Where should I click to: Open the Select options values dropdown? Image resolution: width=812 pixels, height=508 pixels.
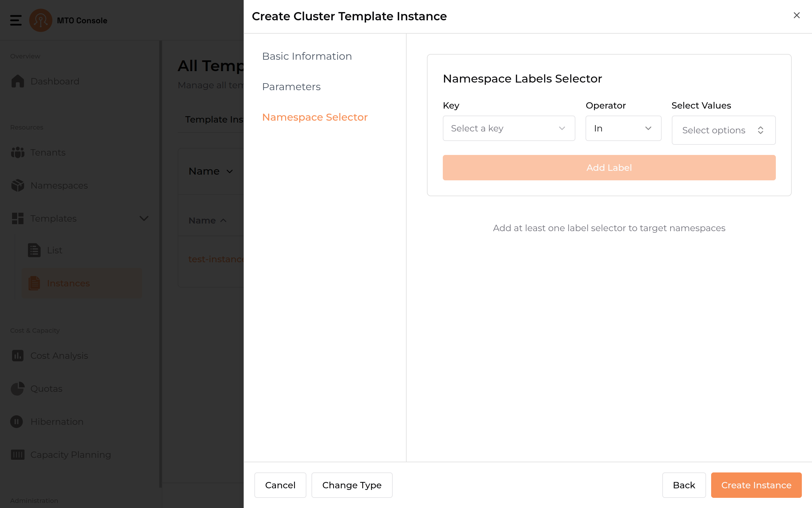[724, 130]
